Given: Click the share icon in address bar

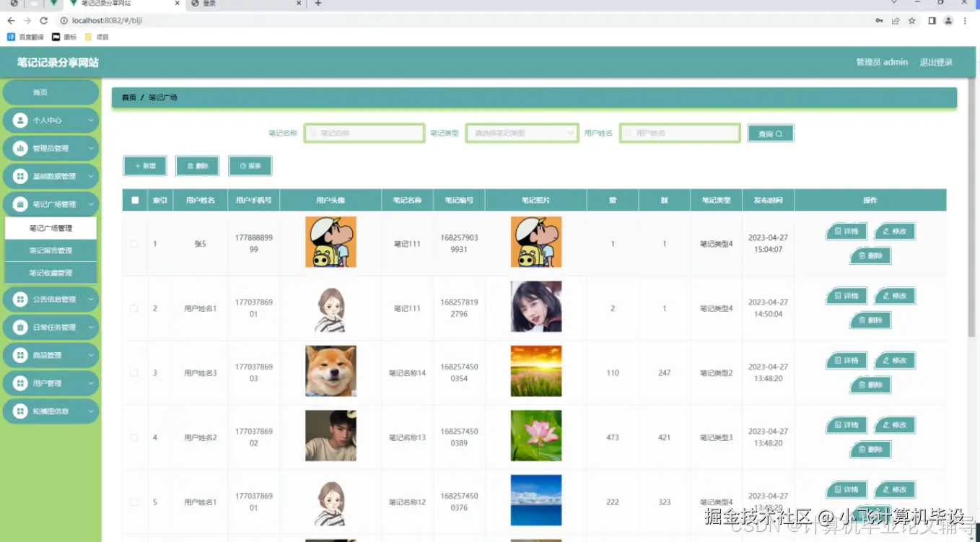Looking at the screenshot, I should pyautogui.click(x=896, y=21).
